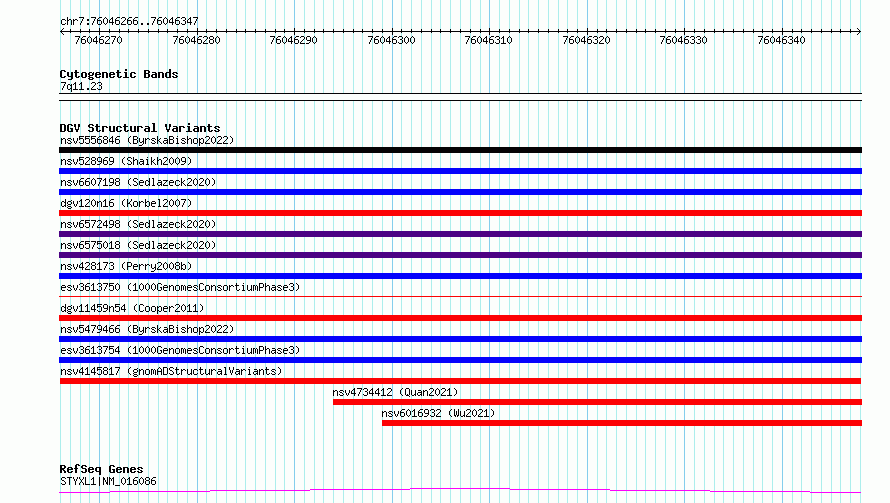
Task: Click variant label nsv5479466 (ByrskaBishop2022)
Action: point(147,329)
